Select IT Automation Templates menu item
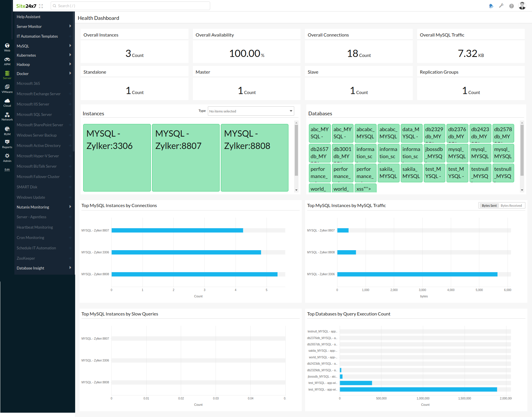This screenshot has height=417, width=532. 37,36
